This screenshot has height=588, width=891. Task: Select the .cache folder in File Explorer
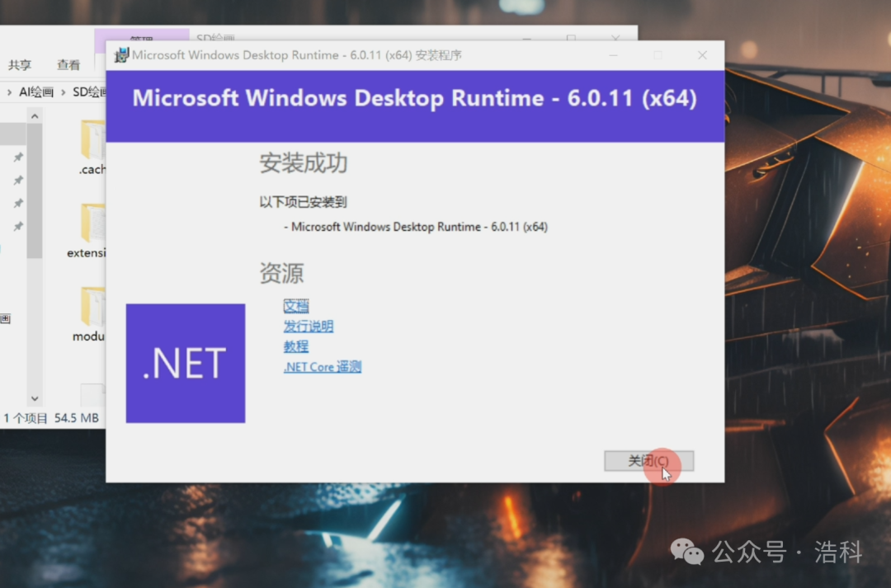pyautogui.click(x=92, y=148)
